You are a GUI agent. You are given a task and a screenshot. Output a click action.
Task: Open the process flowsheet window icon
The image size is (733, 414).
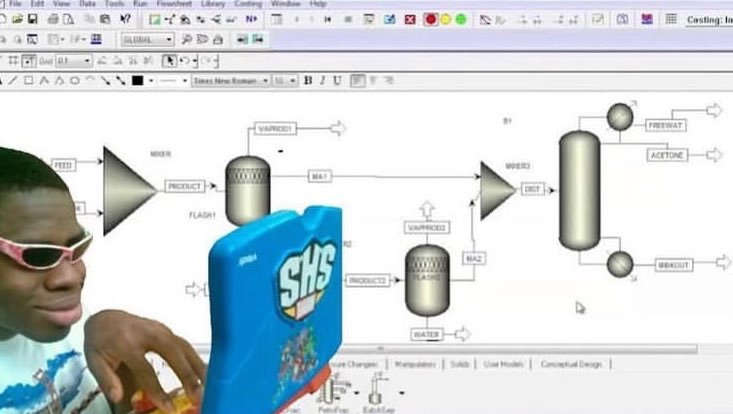[x=154, y=20]
